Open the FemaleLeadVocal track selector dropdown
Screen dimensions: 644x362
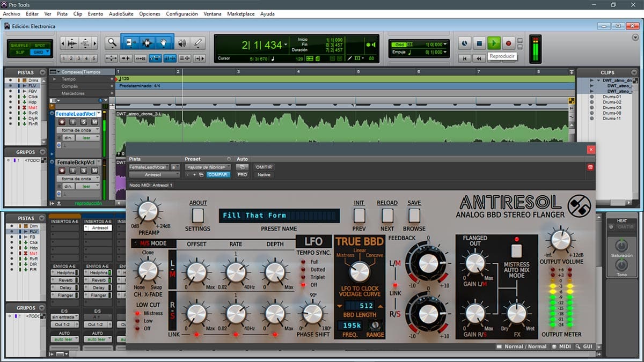149,167
